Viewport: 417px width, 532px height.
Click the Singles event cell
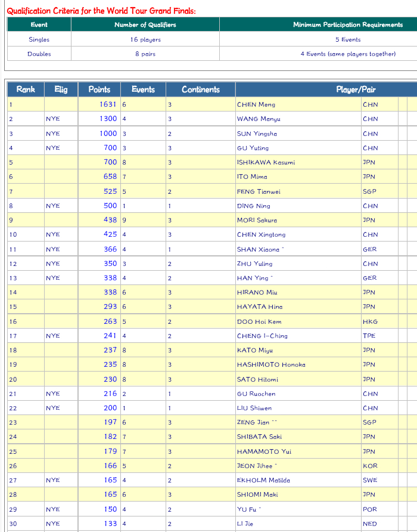click(x=39, y=39)
